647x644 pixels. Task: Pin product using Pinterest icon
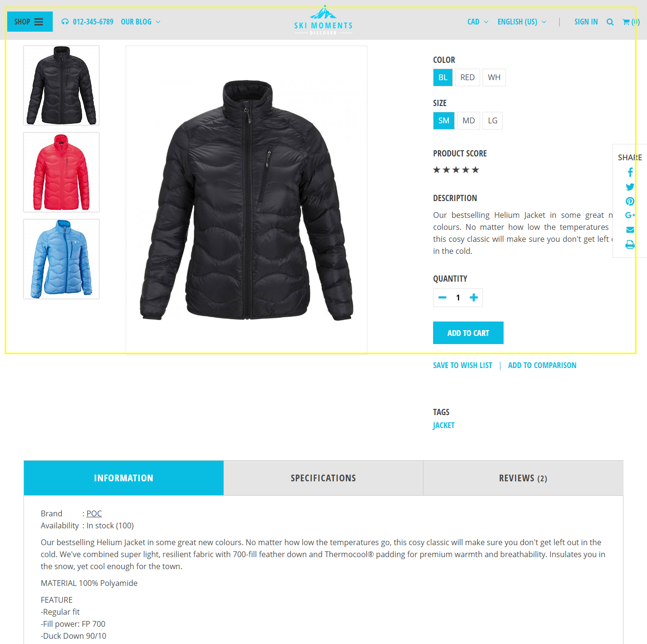630,202
